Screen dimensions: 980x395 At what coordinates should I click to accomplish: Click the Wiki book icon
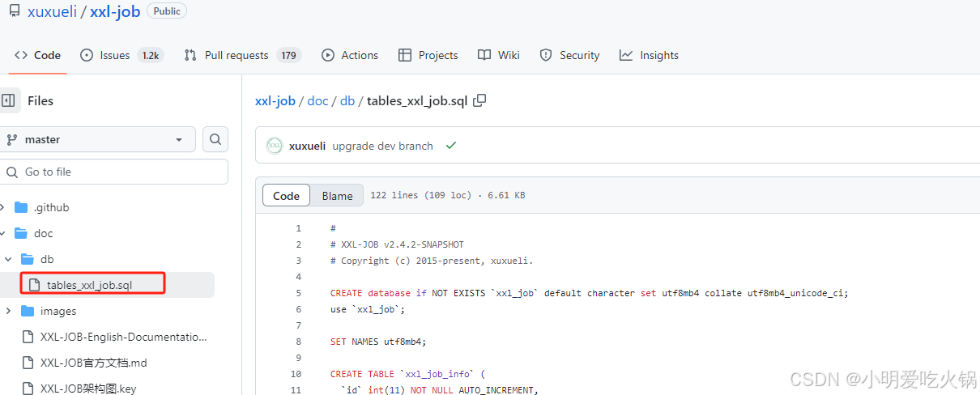coord(484,55)
